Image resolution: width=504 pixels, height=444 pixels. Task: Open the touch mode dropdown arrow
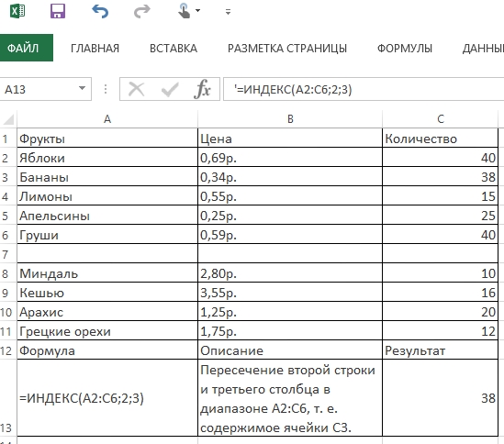pyautogui.click(x=197, y=11)
